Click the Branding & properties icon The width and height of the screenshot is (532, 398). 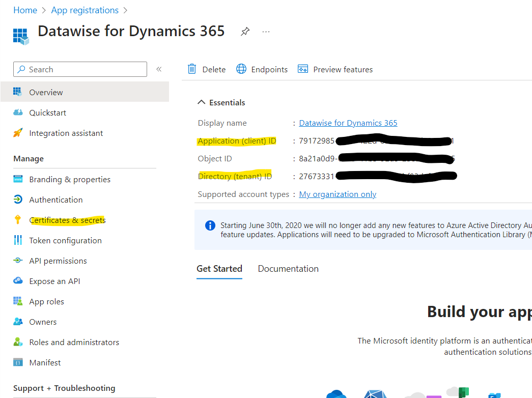tap(18, 179)
